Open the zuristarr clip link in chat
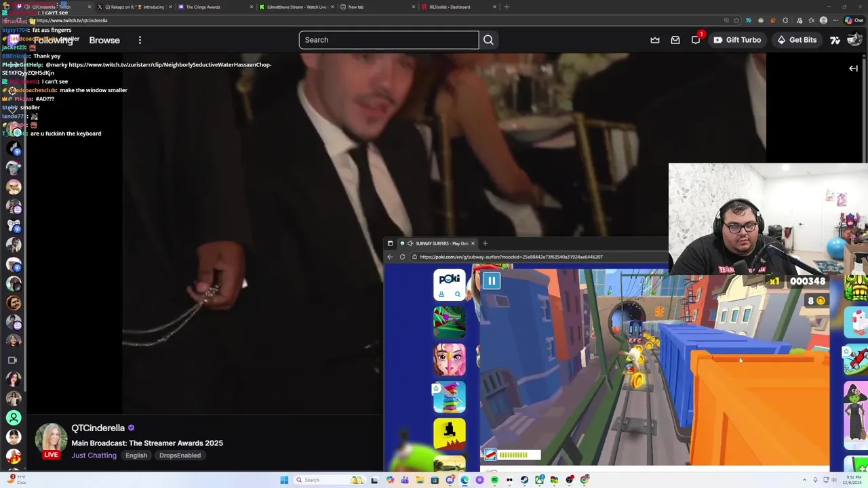 pos(170,68)
